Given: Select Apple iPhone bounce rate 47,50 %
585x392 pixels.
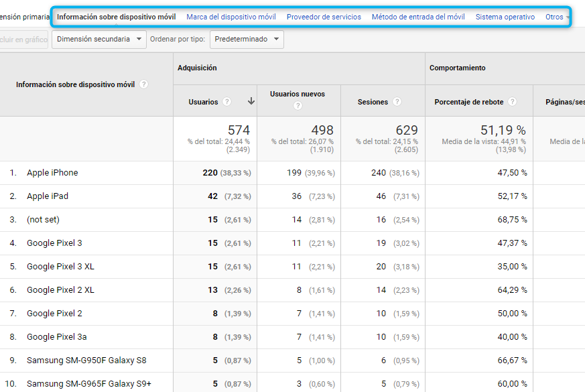Looking at the screenshot, I should (x=512, y=173).
